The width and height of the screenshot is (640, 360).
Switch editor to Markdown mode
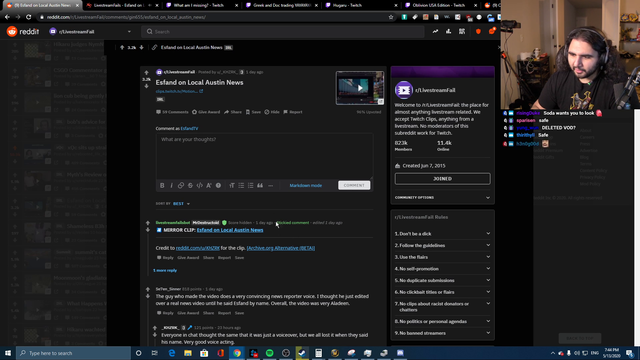305,185
